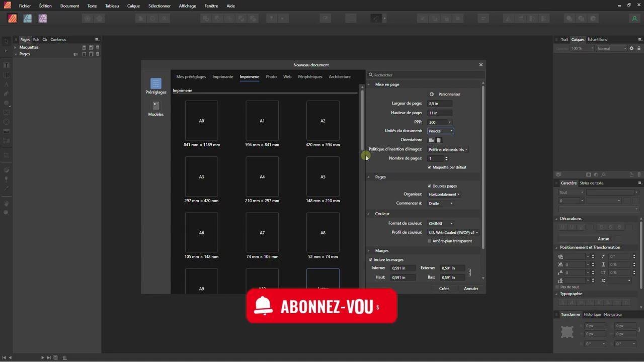Select the A3 page preset thumbnail

coord(202,177)
